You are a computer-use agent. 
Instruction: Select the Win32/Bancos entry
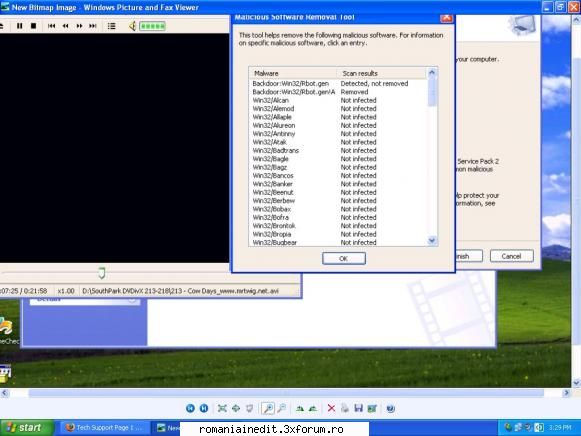(273, 176)
